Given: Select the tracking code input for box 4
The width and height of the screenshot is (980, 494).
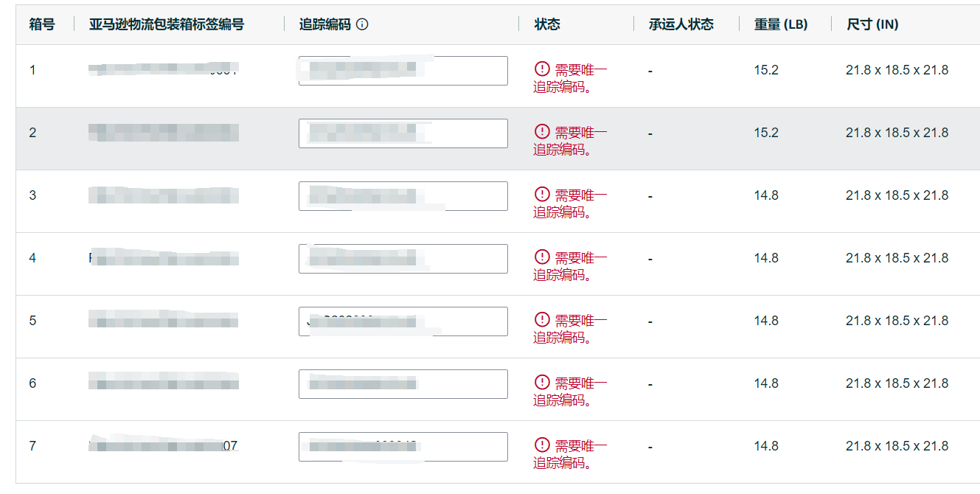Looking at the screenshot, I should click(403, 259).
